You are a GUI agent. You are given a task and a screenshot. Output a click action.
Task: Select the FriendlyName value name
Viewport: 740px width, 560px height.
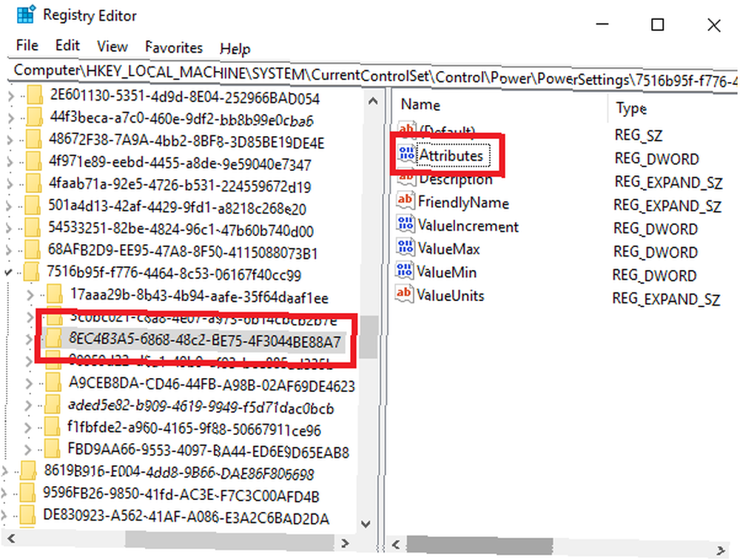pos(463,203)
